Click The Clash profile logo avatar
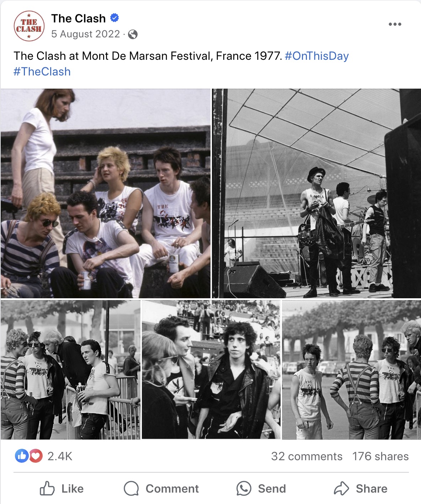 click(29, 26)
